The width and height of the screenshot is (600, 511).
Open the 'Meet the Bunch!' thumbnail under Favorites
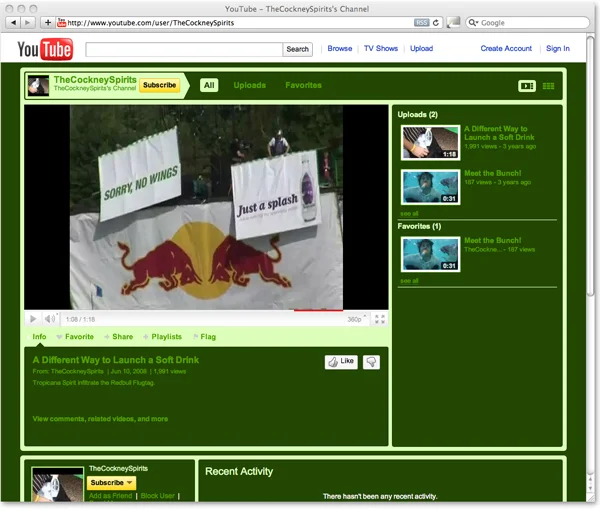coord(430,254)
